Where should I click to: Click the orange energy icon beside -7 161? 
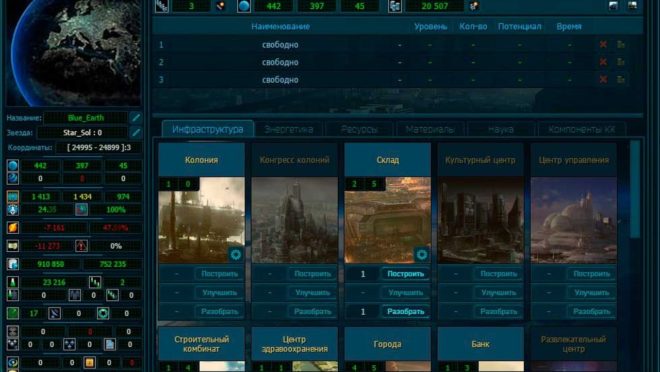(13, 228)
